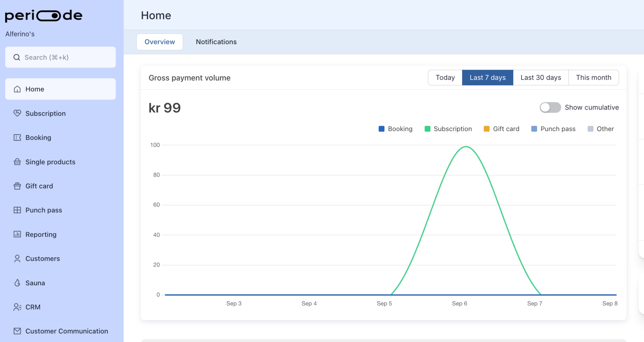Screen dimensions: 644x342
Task: Open the Notifications tab
Action: 216,42
